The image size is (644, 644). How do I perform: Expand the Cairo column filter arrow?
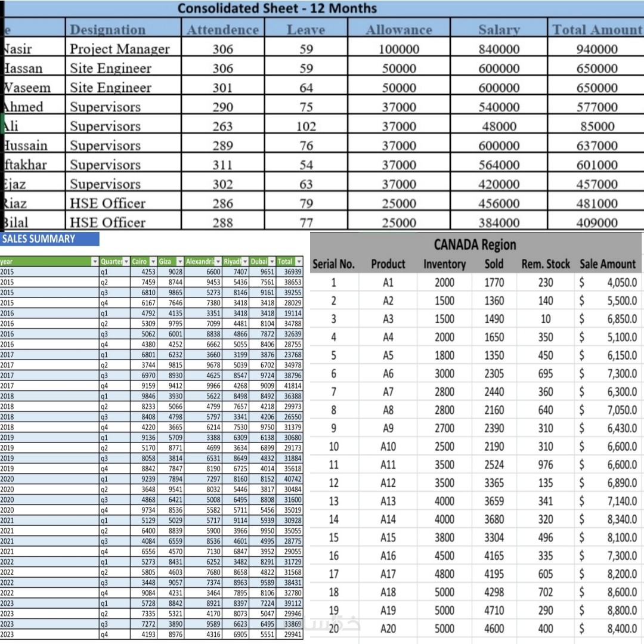(153, 262)
